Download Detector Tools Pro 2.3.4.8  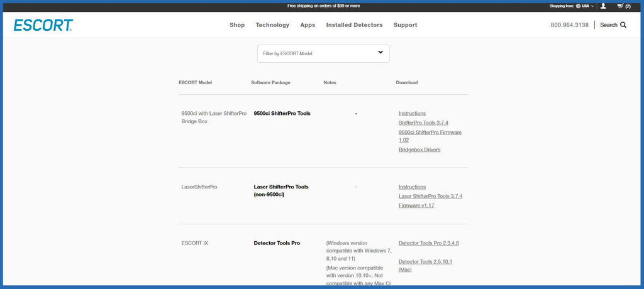click(428, 243)
